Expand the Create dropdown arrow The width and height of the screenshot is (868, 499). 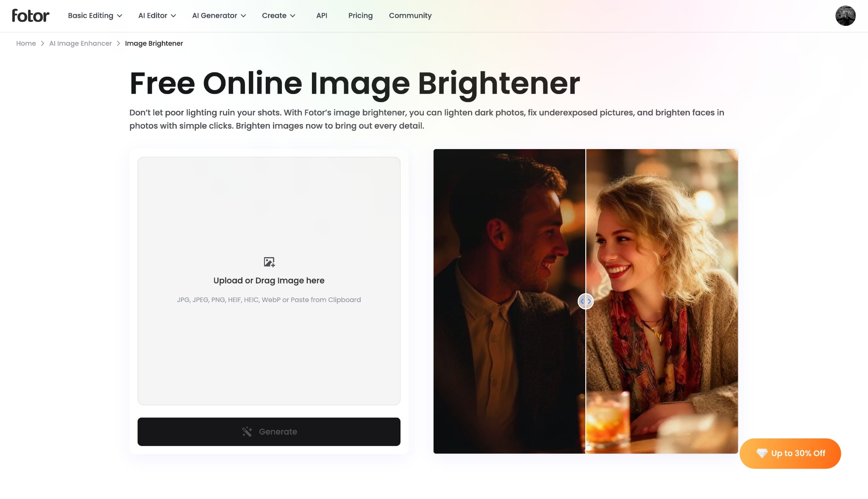click(x=292, y=16)
